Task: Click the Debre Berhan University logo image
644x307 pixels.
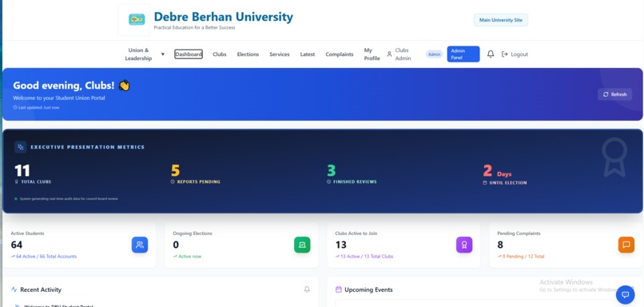Action: tap(137, 19)
